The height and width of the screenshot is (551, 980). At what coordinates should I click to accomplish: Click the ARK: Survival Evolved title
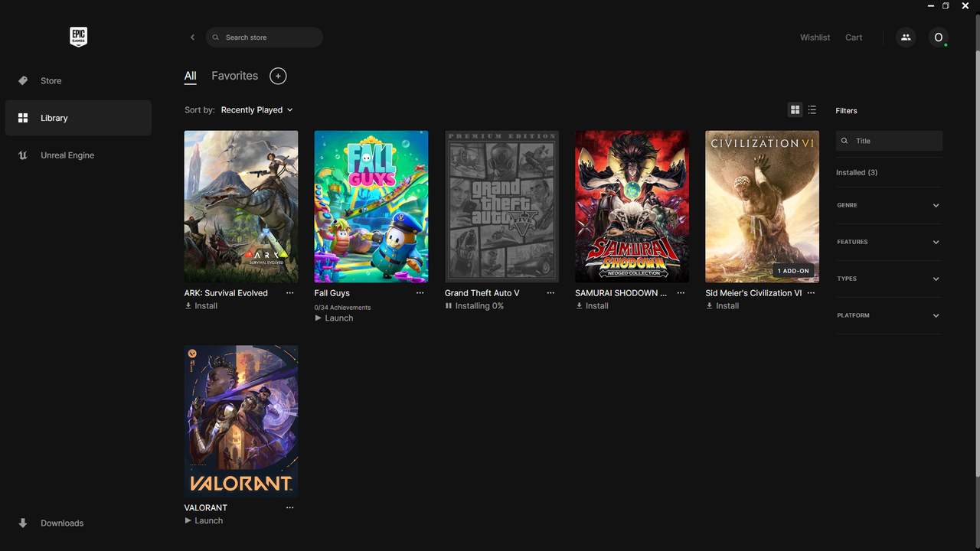(x=226, y=293)
